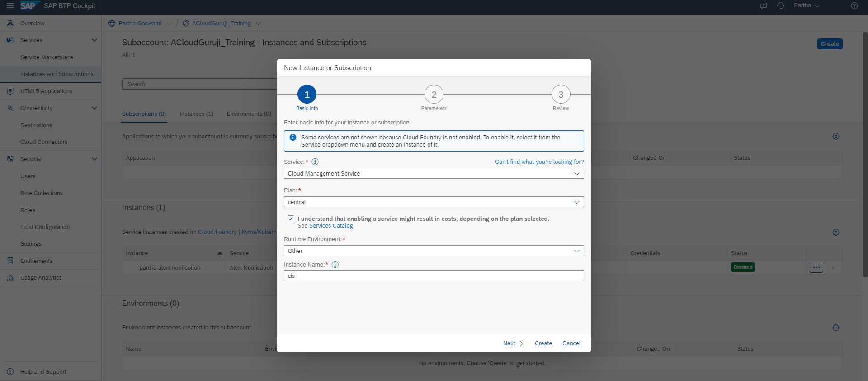The height and width of the screenshot is (381, 868).
Task: Click info icon next to Service label
Action: (x=315, y=162)
